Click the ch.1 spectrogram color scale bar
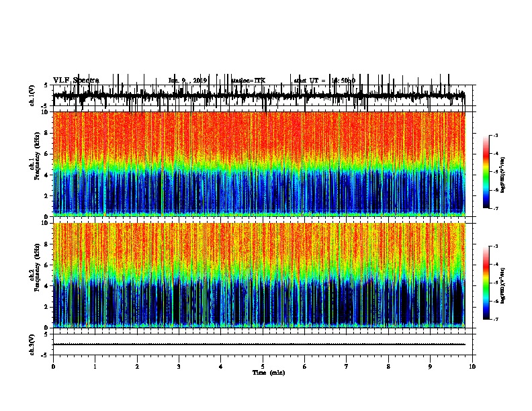This screenshot has height=411, width=532. pyautogui.click(x=486, y=172)
